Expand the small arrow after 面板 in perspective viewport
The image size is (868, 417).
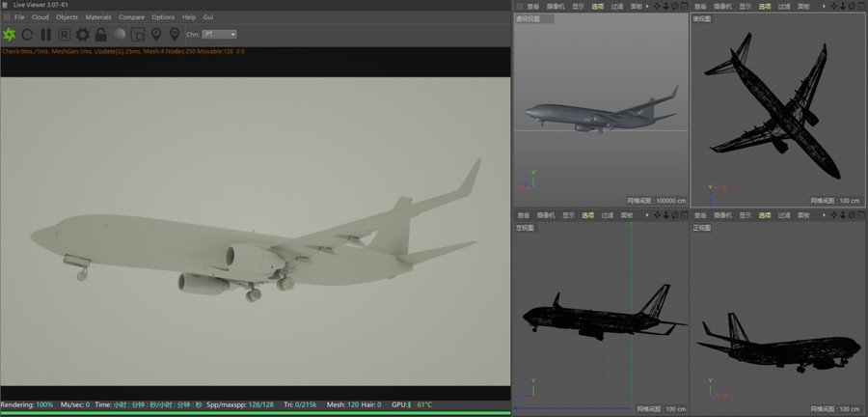coord(647,7)
